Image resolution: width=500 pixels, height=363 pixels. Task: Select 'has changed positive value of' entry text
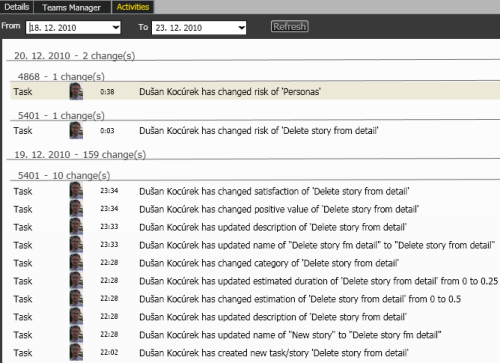279,209
